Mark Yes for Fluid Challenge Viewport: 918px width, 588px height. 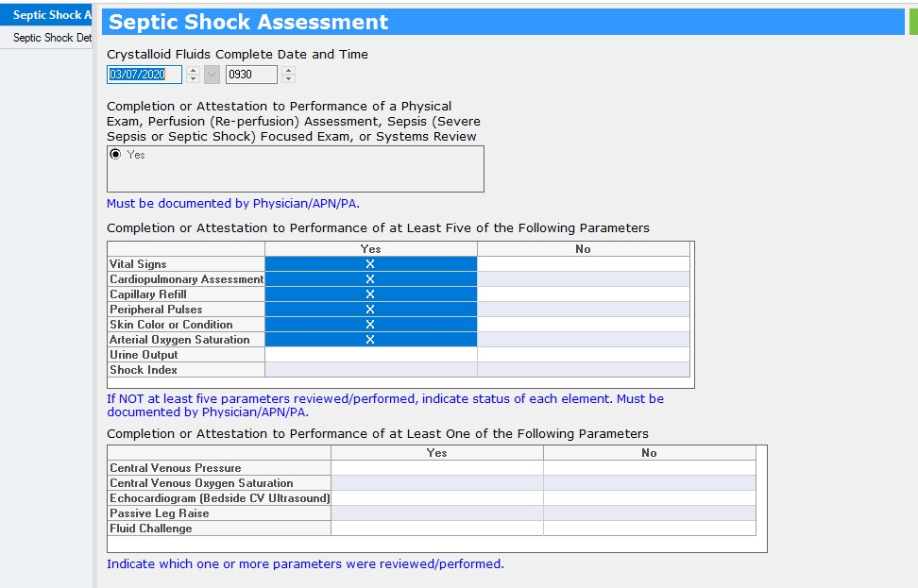pyautogui.click(x=436, y=529)
